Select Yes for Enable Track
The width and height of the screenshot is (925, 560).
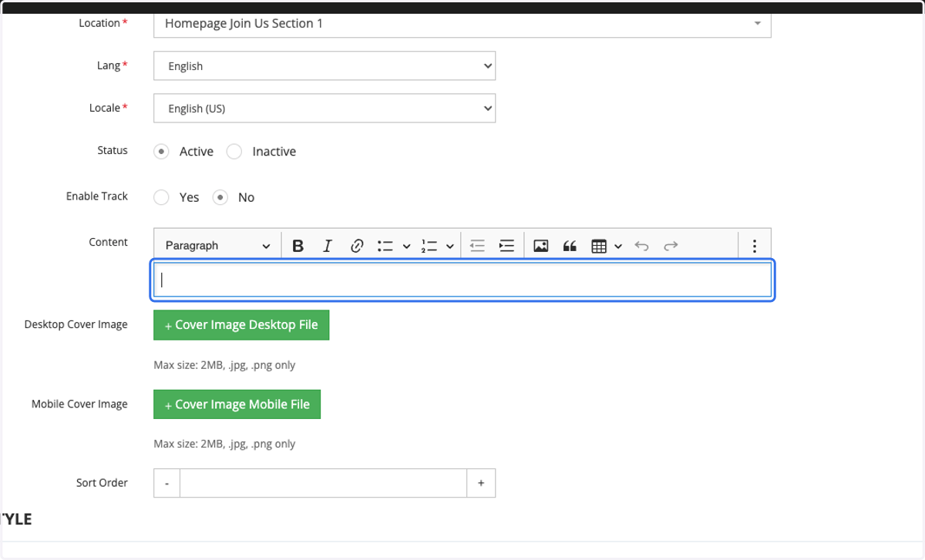(x=161, y=197)
